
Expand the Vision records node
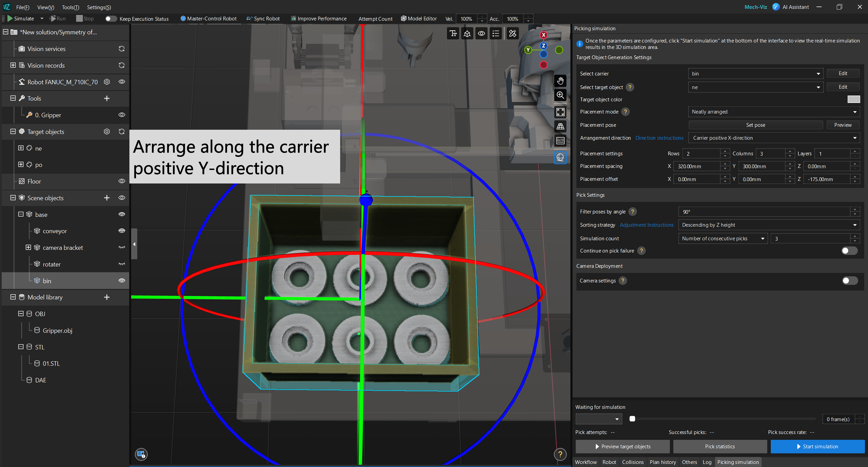click(x=13, y=65)
